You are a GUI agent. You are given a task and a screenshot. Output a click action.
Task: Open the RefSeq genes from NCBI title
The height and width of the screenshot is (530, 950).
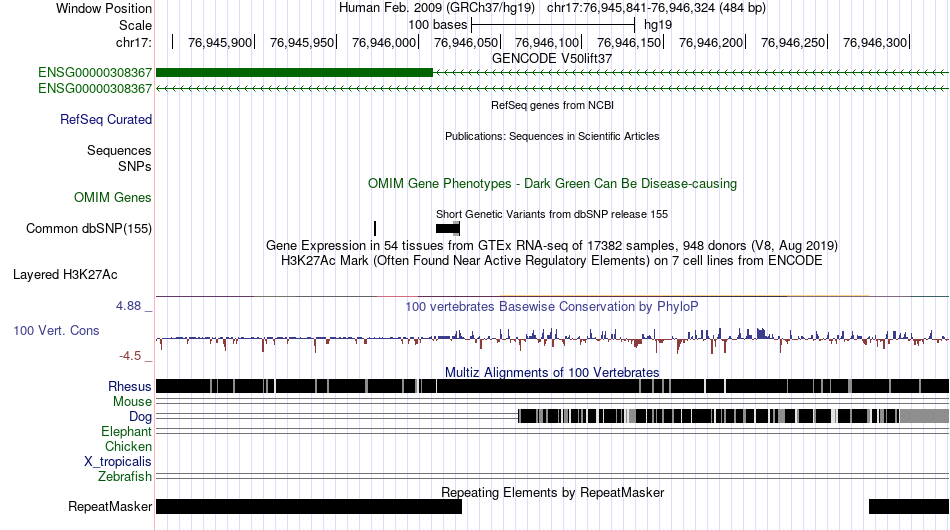pos(553,105)
